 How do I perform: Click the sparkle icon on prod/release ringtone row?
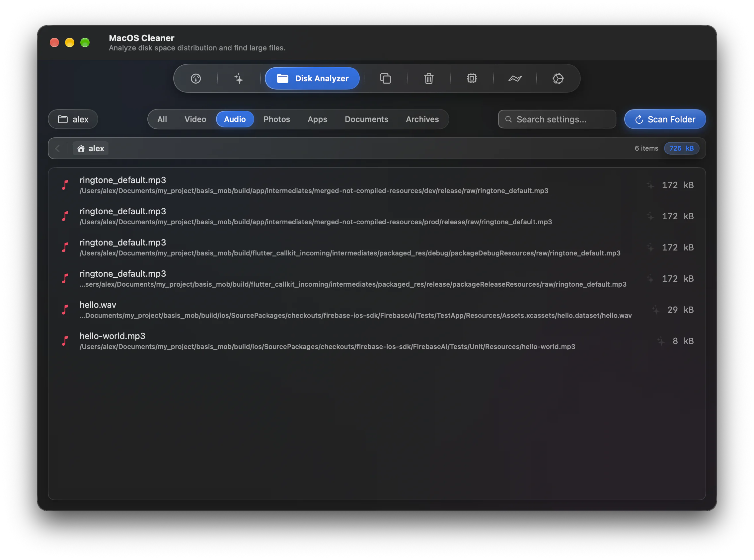pos(650,216)
